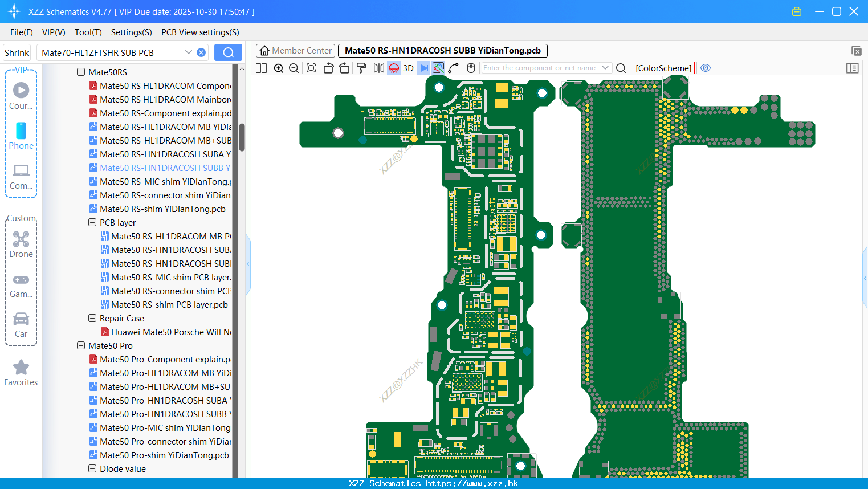Image resolution: width=868 pixels, height=489 pixels.
Task: Open the File(F) menu
Action: pyautogui.click(x=22, y=32)
